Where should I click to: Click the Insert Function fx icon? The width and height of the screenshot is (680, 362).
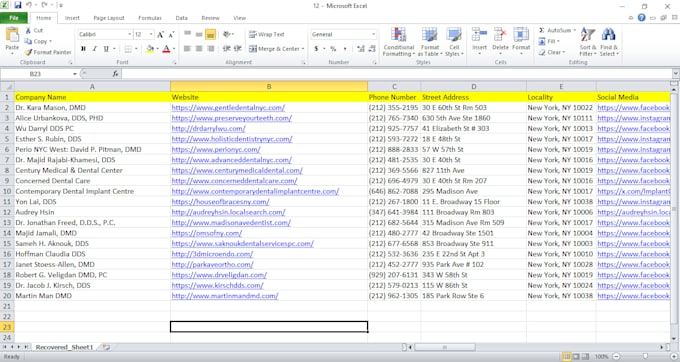(115, 74)
